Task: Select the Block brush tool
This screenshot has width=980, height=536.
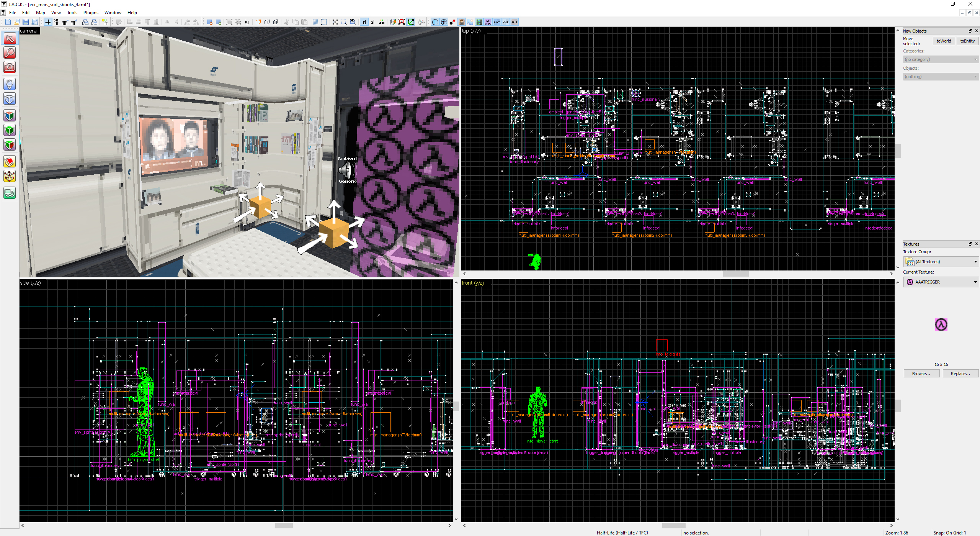Action: click(x=10, y=99)
